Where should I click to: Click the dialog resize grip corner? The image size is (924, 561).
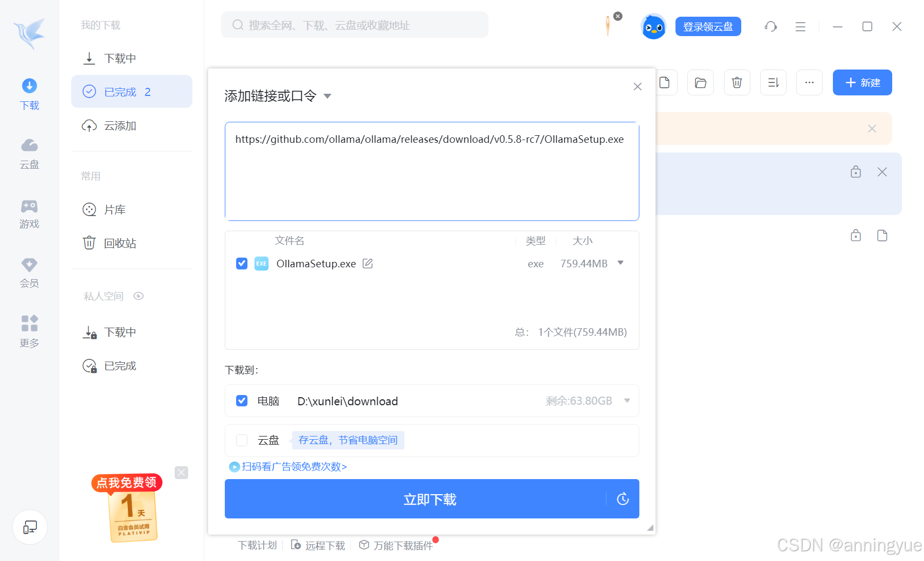tap(651, 529)
